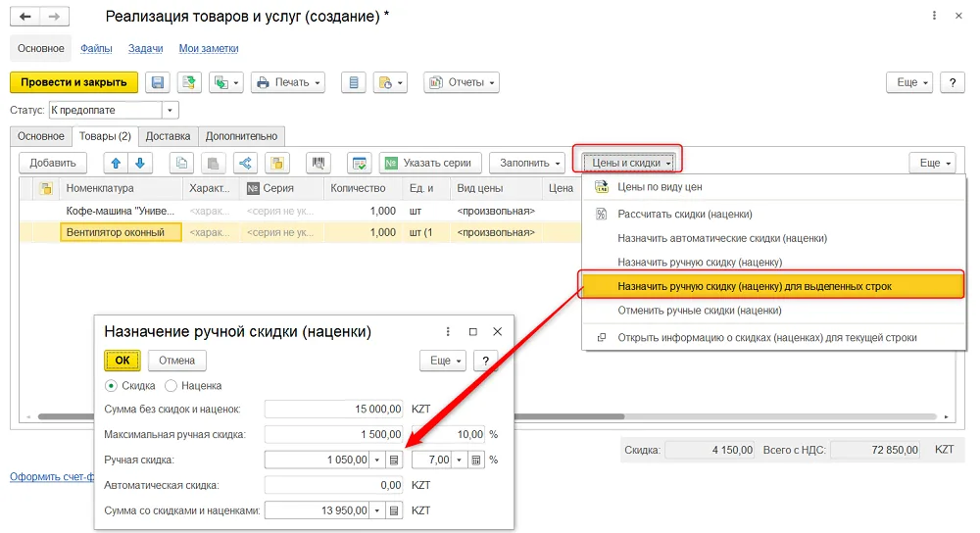Go forward with the right arrow button
The height and width of the screenshot is (533, 980).
pyautogui.click(x=54, y=17)
